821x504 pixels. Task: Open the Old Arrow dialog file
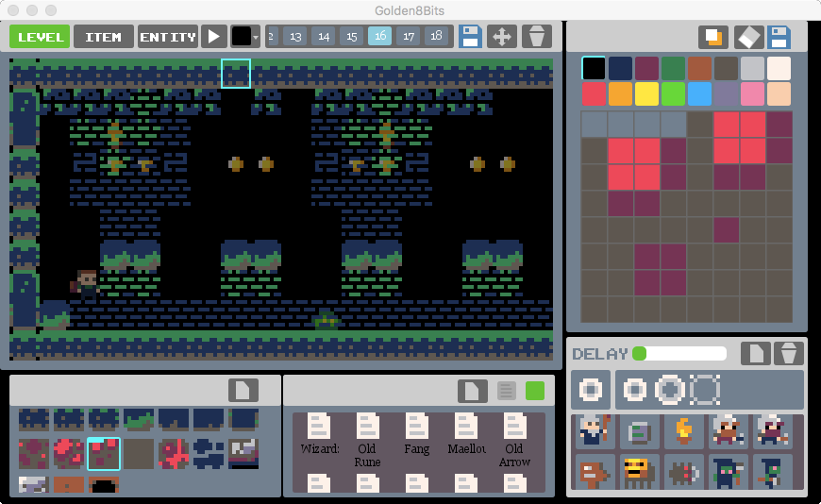click(x=514, y=440)
